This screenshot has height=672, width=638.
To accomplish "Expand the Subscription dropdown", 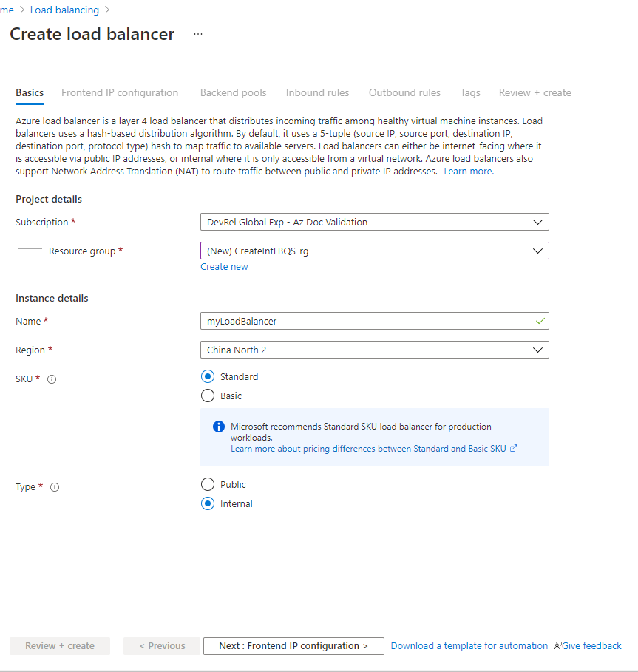I will pos(374,222).
